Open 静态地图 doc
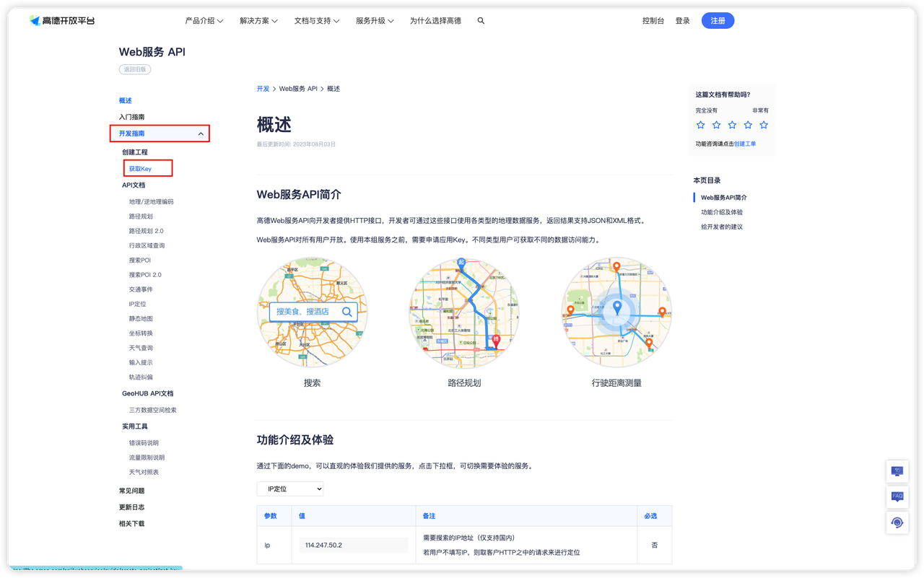 pos(141,319)
